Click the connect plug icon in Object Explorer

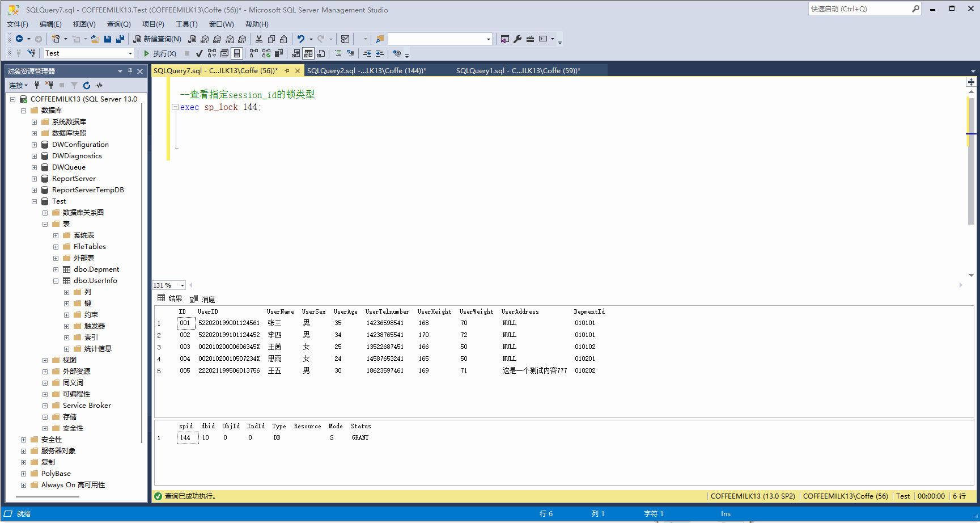coord(36,85)
